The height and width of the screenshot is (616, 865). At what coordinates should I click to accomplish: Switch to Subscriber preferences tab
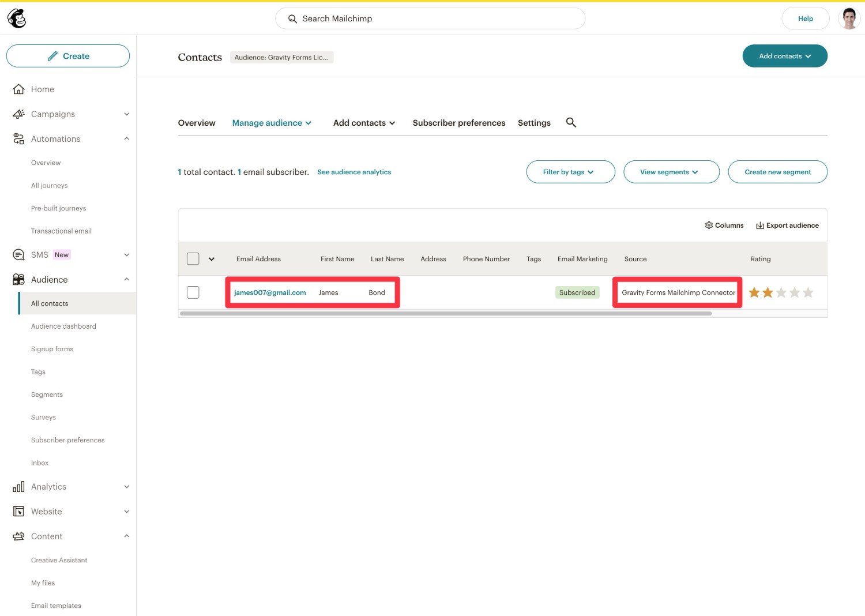click(459, 123)
